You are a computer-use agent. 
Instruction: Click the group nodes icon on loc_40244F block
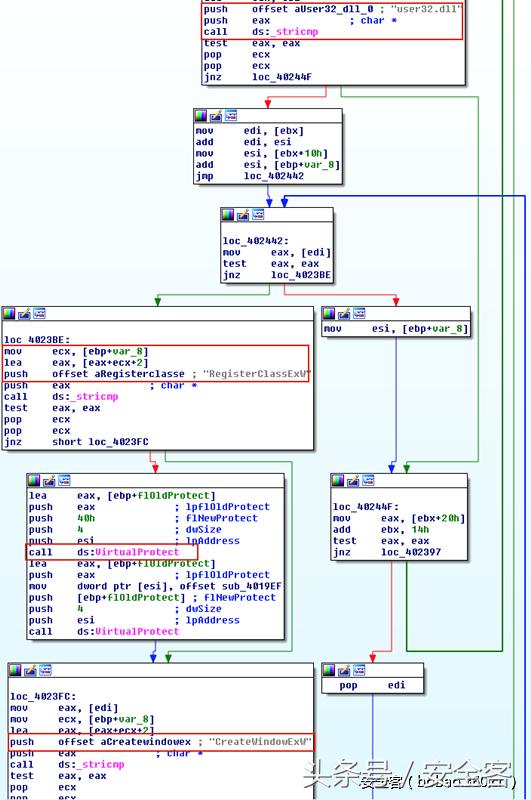[368, 481]
